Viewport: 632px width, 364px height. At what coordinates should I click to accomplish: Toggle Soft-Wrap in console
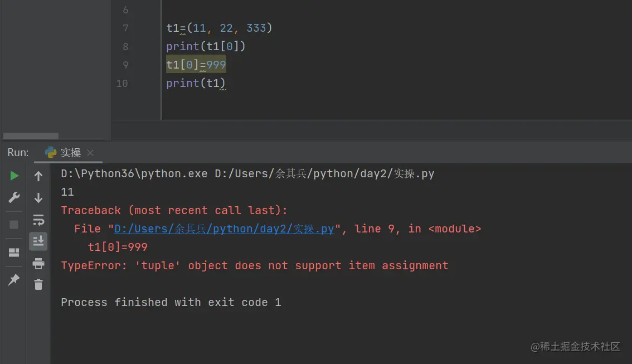[x=38, y=220]
